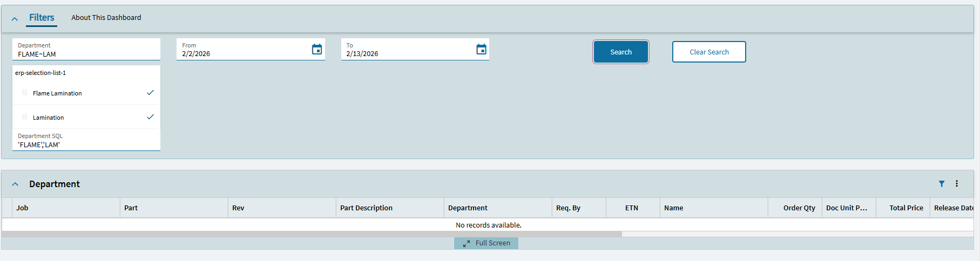Grab the Lamination row drag handle
The width and height of the screenshot is (980, 261).
pos(25,117)
